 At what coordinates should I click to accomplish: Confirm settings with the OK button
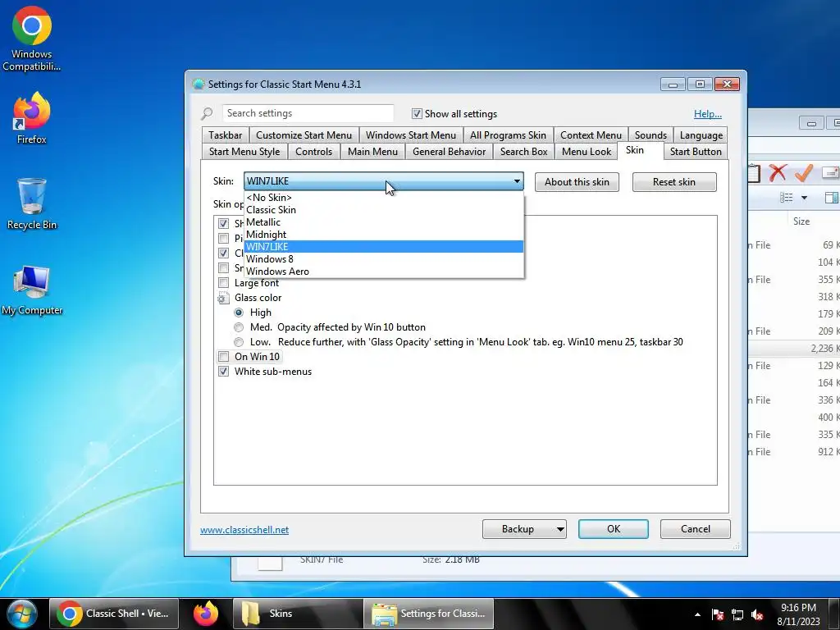point(614,529)
